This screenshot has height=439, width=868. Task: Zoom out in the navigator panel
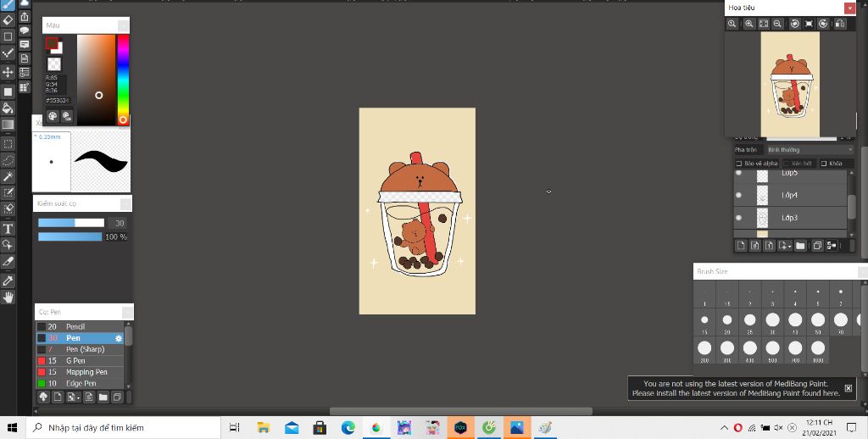tap(777, 24)
